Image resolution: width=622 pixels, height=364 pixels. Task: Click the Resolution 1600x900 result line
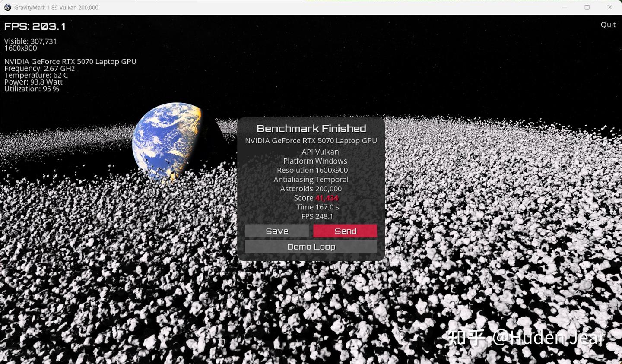(x=312, y=170)
